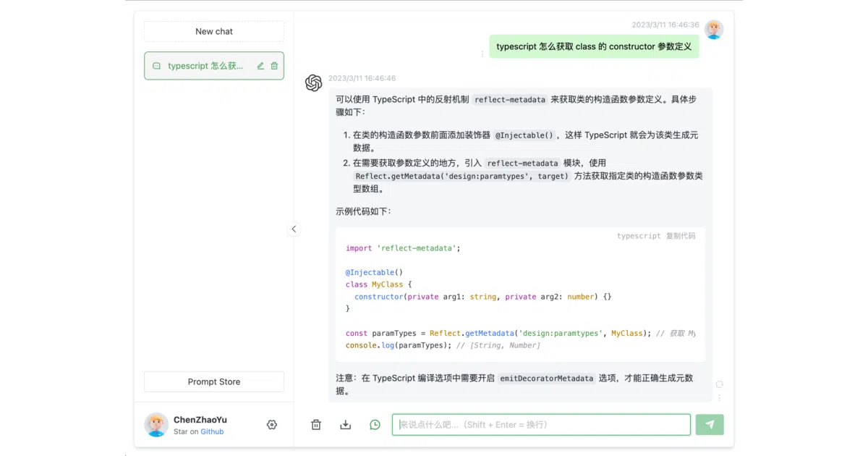Edit the chat title with the pencil icon
Viewport: 868px width, 456px height.
(260, 66)
